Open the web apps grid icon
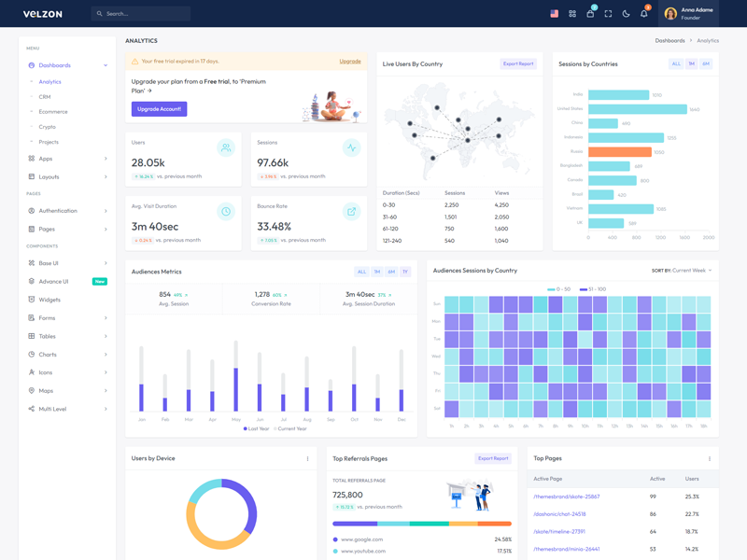The height and width of the screenshot is (560, 747). click(x=572, y=14)
